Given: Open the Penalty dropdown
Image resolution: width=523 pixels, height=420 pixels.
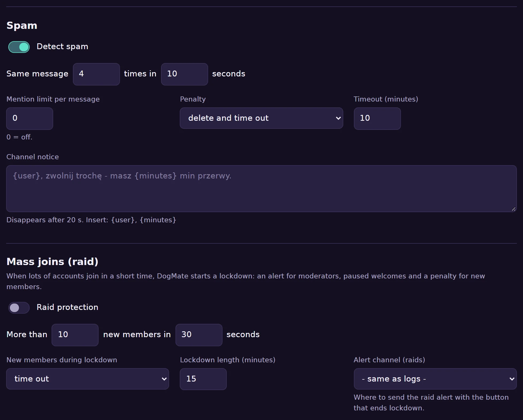Looking at the screenshot, I should 261,118.
